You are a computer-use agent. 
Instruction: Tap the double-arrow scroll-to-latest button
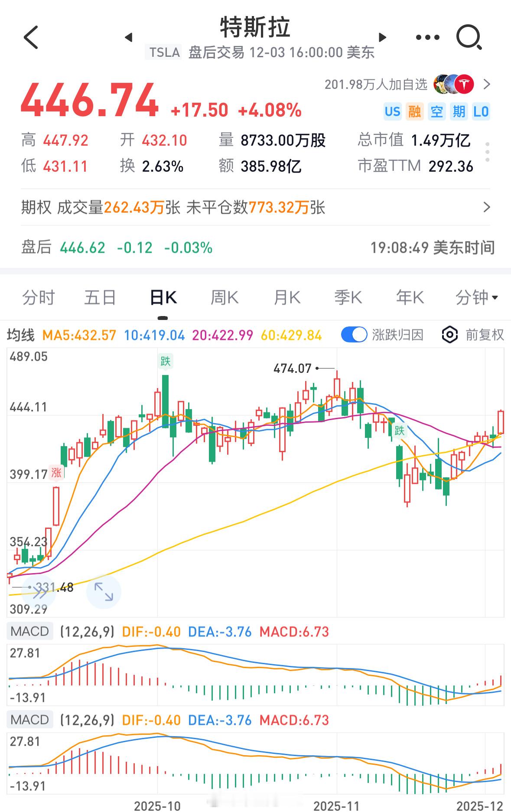tap(39, 592)
